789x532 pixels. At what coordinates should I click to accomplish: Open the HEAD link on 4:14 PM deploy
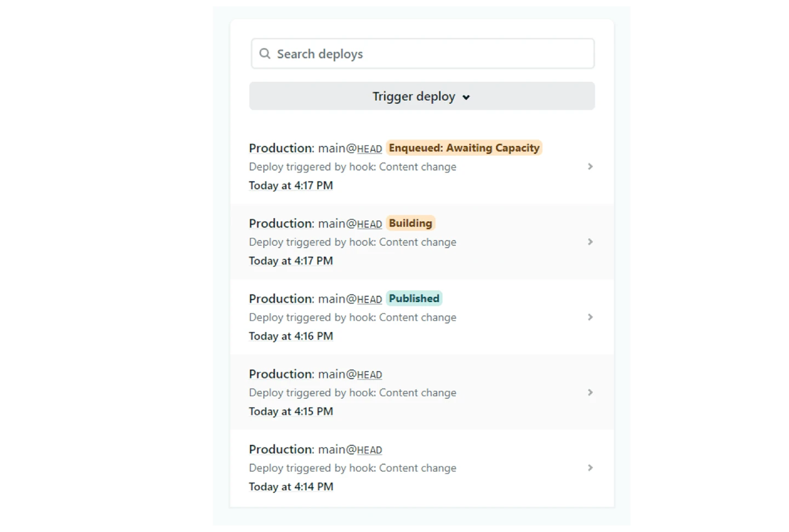369,450
